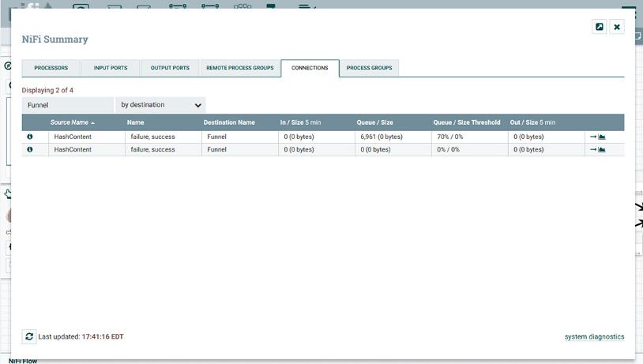Sort by the Name column header
Viewport: 643px width, 364px height.
(x=135, y=122)
